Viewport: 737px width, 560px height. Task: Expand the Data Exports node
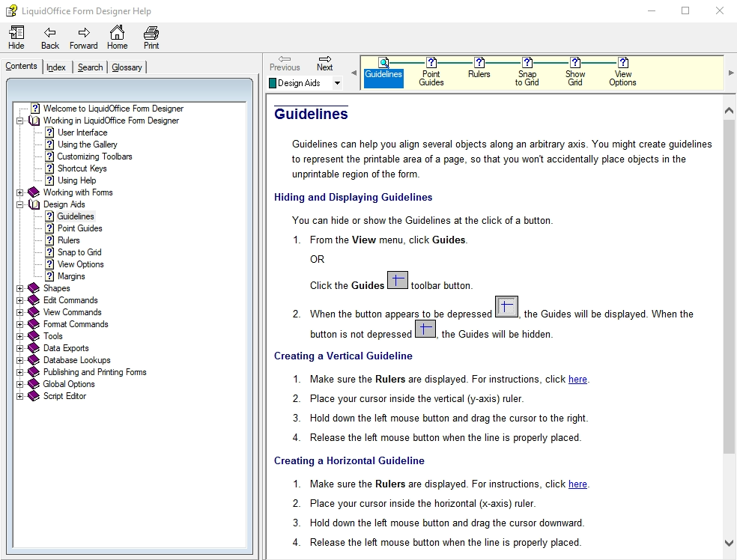click(x=19, y=348)
